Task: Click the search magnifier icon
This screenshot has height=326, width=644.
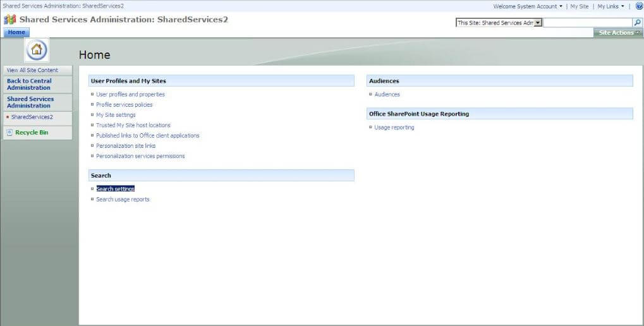Action: coord(638,23)
